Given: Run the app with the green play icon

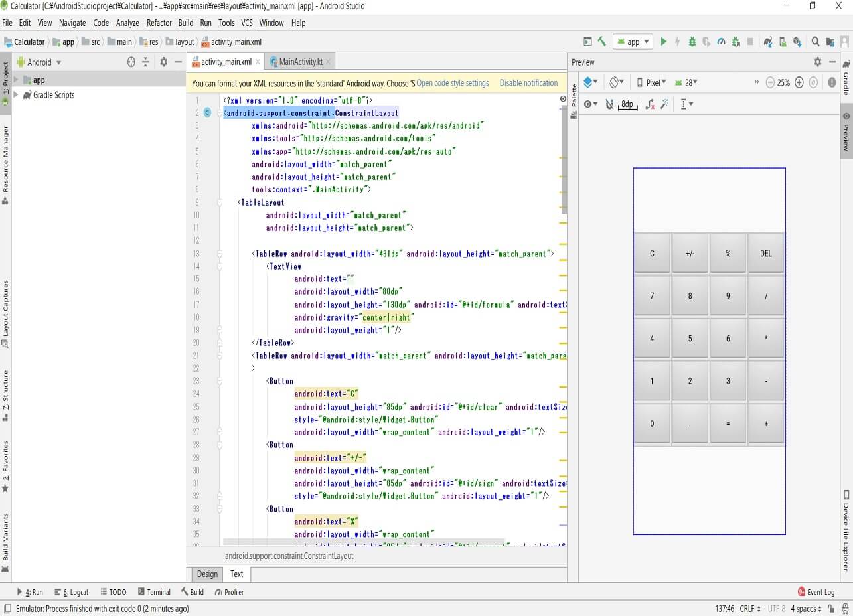Looking at the screenshot, I should [663, 42].
